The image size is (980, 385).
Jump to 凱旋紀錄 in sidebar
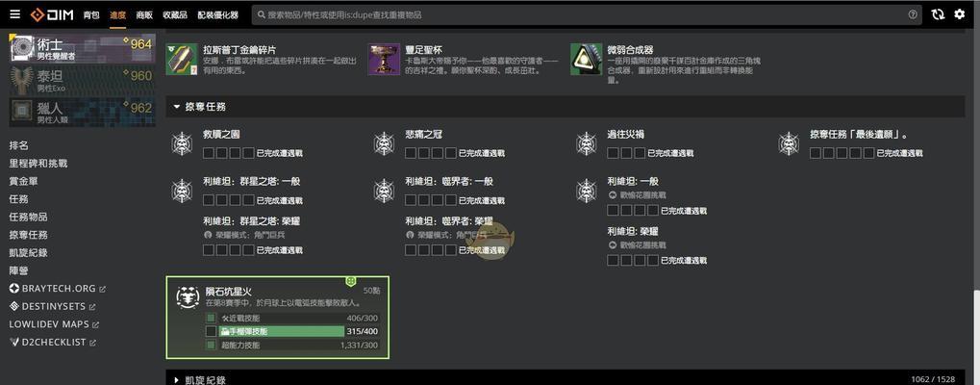(28, 253)
